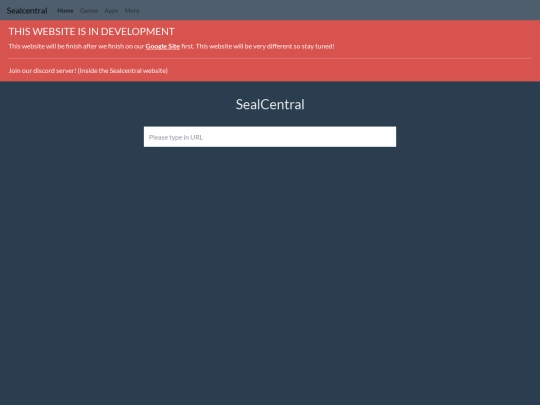This screenshot has height=405, width=540.
Task: Click the 'Join our discord server!' text
Action: pyautogui.click(x=42, y=71)
